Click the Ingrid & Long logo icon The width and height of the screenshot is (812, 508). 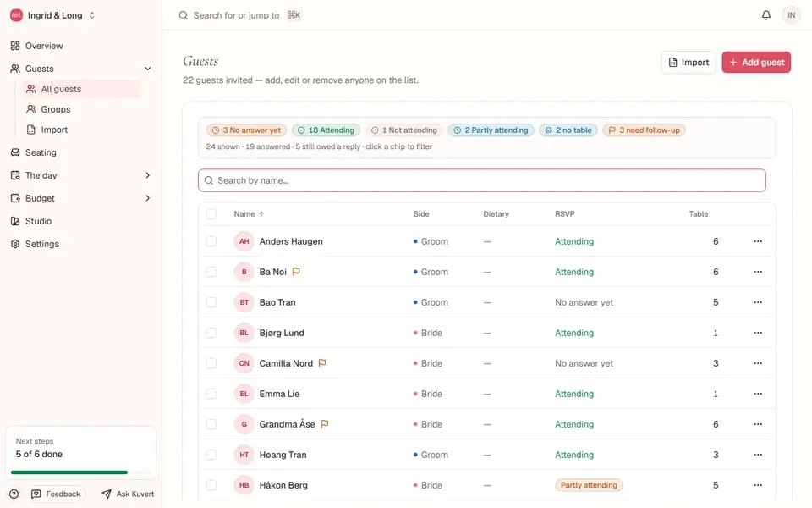(x=17, y=15)
